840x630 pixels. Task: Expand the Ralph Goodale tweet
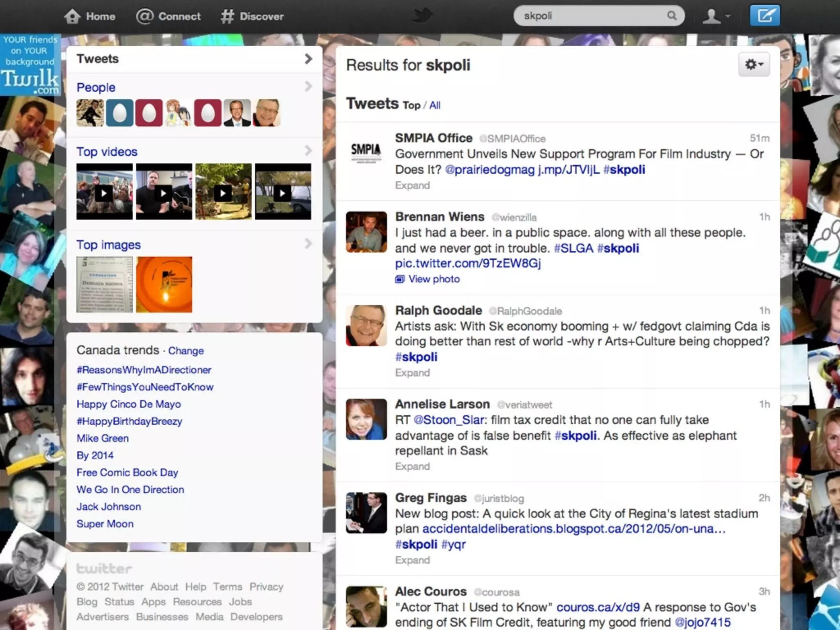(x=412, y=373)
